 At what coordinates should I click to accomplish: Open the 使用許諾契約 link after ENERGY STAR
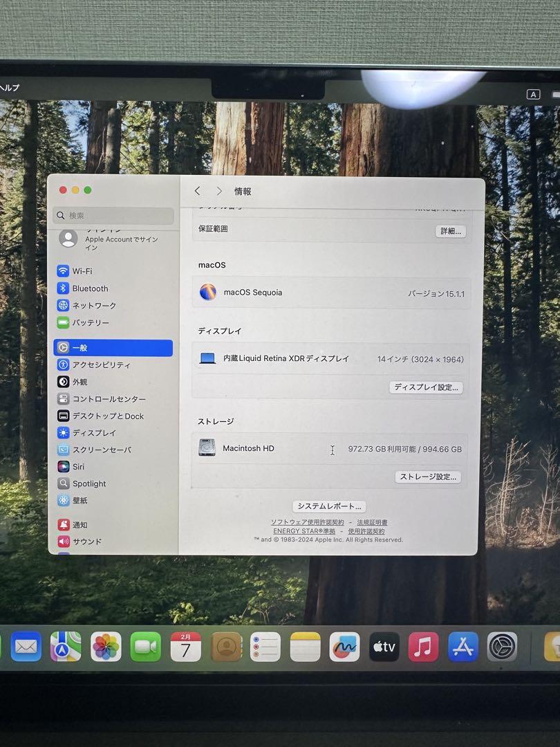[x=366, y=531]
